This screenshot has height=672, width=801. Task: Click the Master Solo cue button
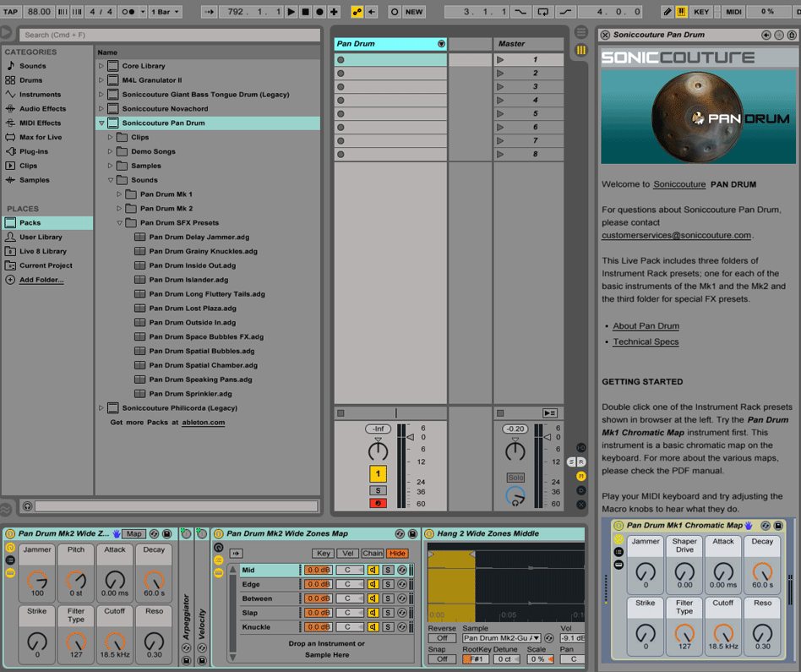515,478
